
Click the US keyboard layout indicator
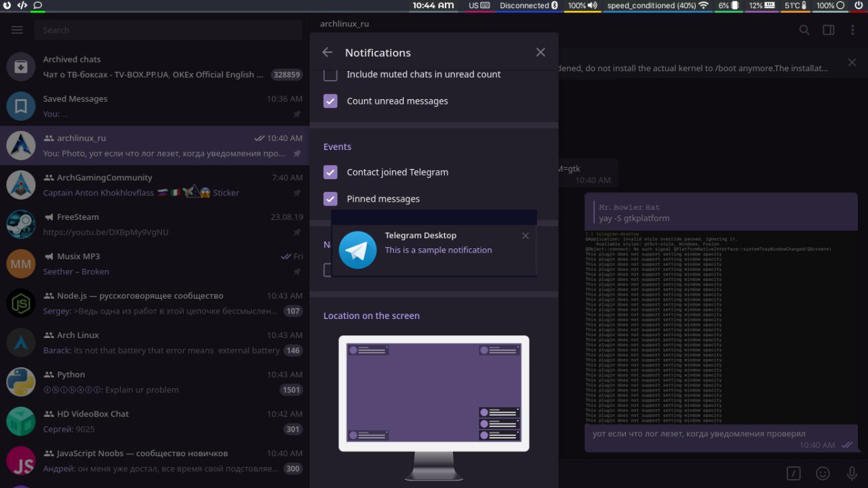479,5
